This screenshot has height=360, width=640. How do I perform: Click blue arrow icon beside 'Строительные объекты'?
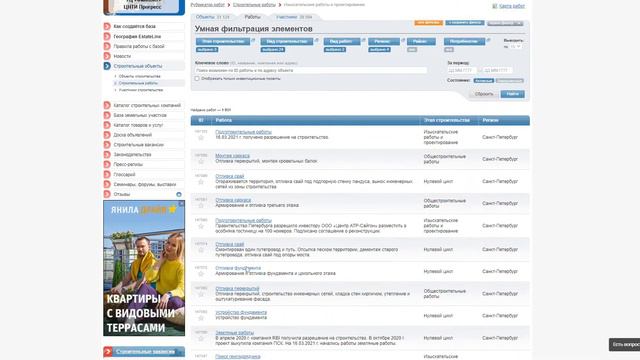pos(107,66)
